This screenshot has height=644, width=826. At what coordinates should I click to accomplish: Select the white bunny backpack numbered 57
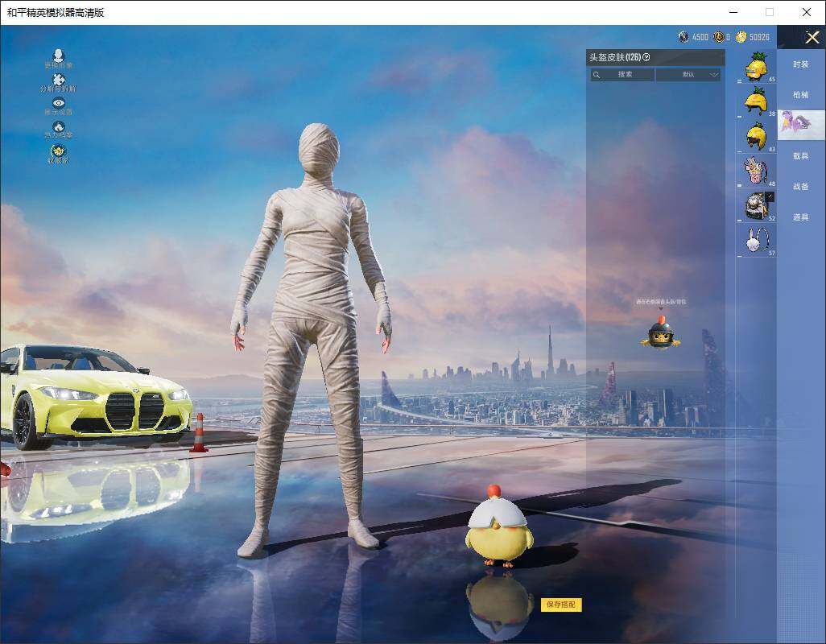(x=757, y=240)
